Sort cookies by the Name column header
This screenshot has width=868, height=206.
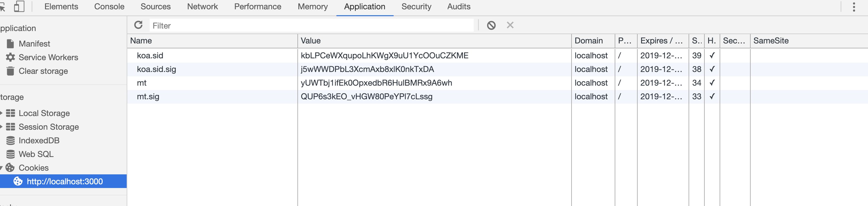click(x=212, y=41)
